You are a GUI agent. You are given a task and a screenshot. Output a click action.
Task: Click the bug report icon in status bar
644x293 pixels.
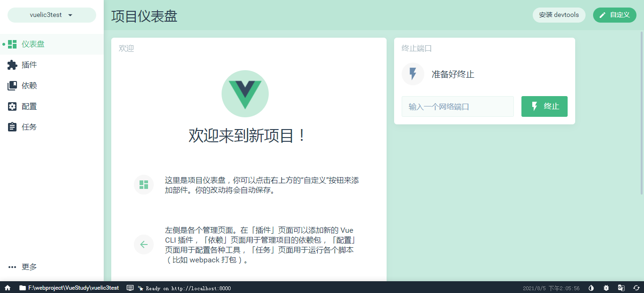[x=606, y=288]
